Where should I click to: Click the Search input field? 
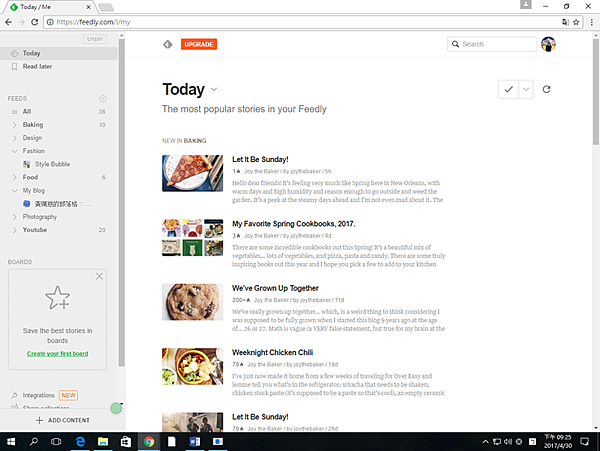coord(492,44)
